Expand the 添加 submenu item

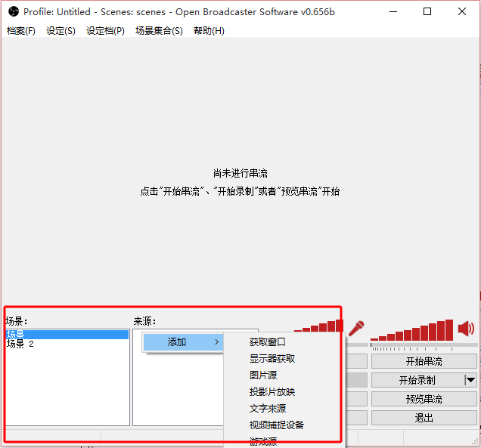tap(184, 342)
